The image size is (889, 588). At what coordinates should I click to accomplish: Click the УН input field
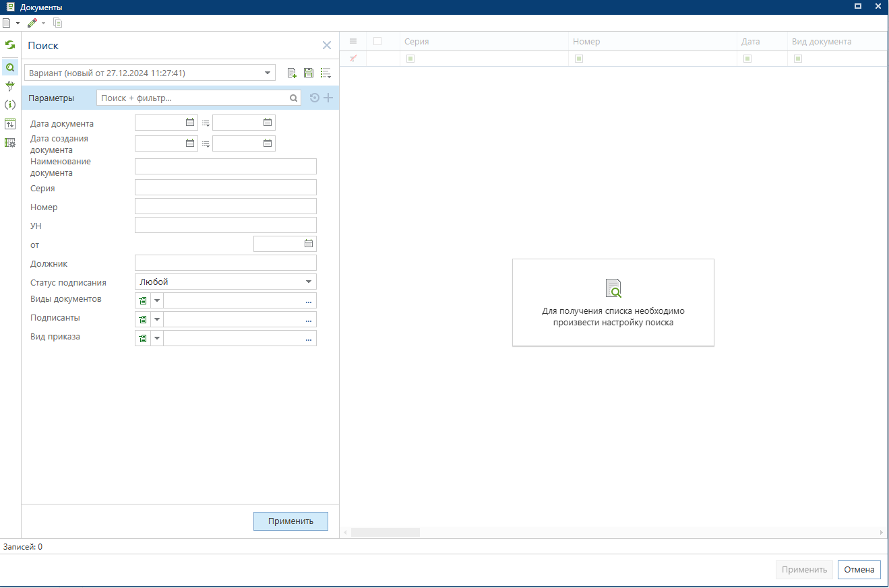pyautogui.click(x=226, y=225)
